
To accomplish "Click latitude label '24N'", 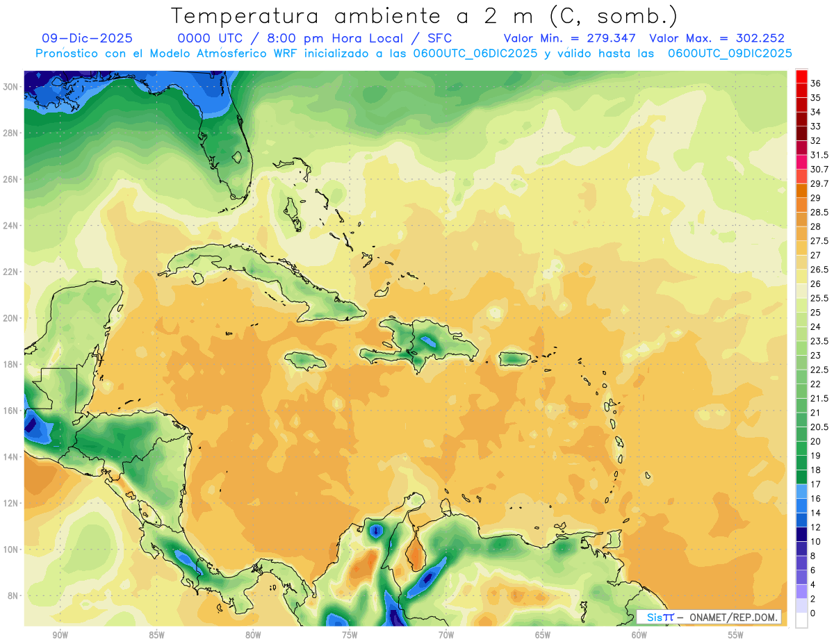I will (x=12, y=226).
